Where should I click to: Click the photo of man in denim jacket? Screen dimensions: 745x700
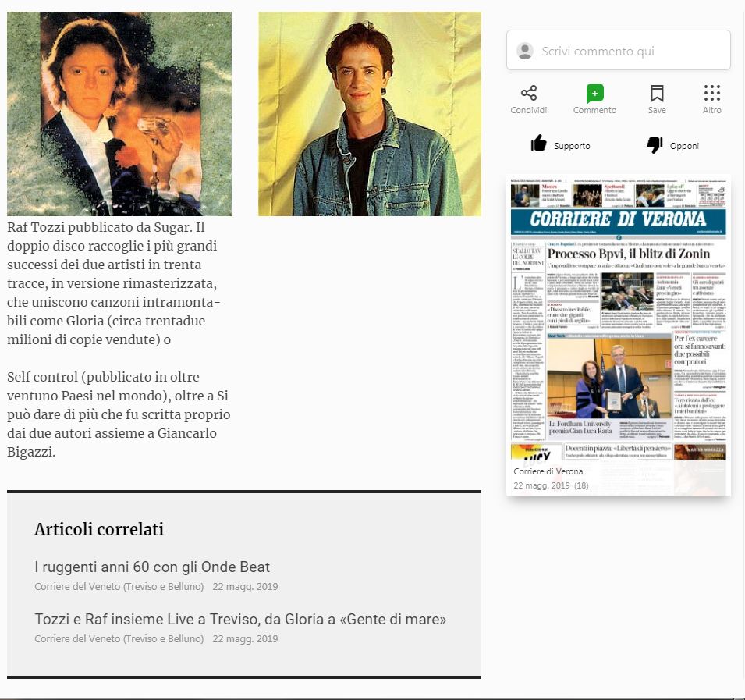[x=370, y=114]
